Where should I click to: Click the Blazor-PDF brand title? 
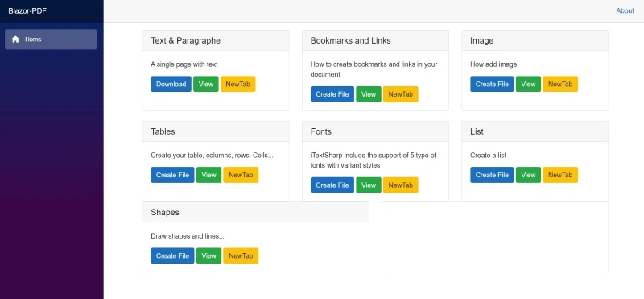[27, 10]
